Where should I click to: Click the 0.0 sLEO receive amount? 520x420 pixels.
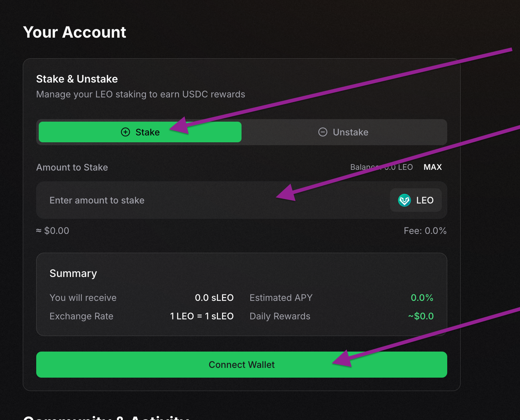(214, 298)
